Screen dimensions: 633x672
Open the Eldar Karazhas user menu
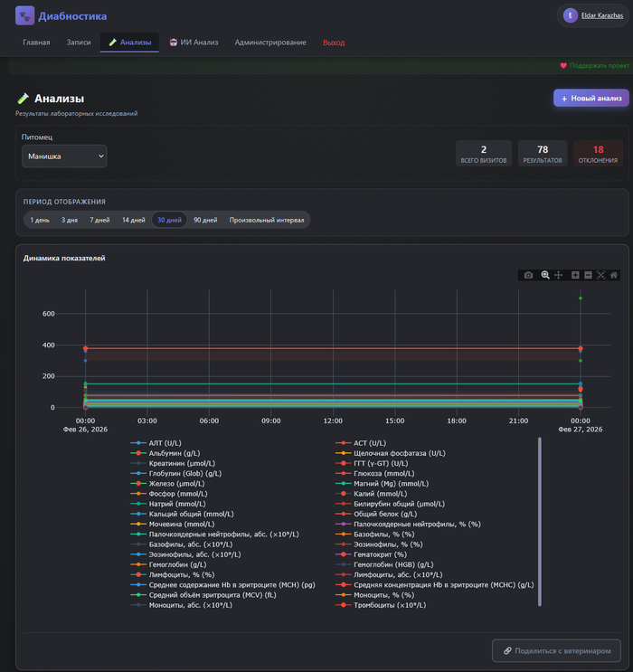592,15
